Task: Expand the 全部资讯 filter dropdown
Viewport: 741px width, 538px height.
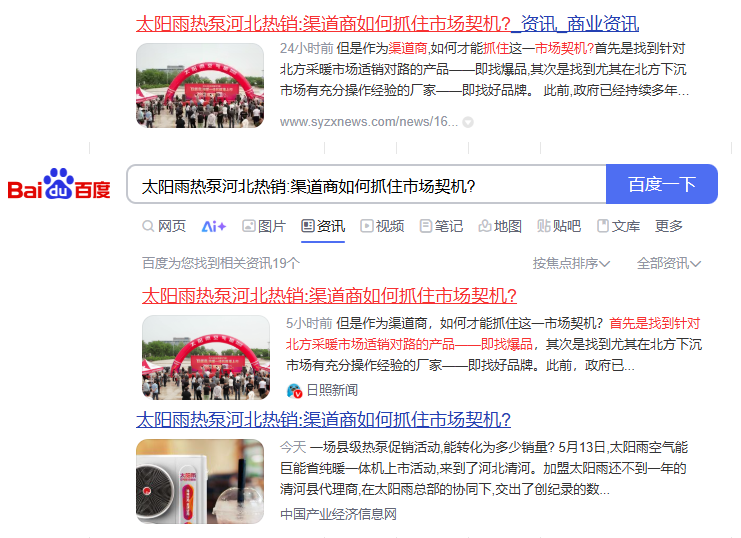Action: coord(669,263)
